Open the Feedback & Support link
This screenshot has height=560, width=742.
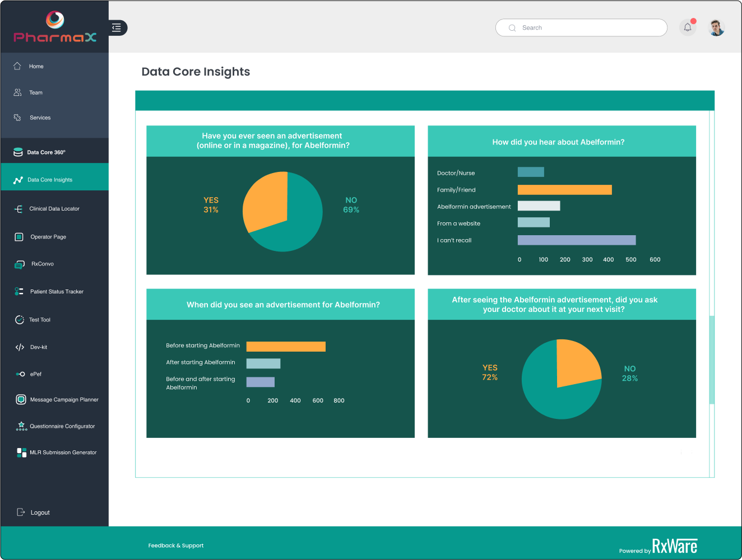pos(176,545)
